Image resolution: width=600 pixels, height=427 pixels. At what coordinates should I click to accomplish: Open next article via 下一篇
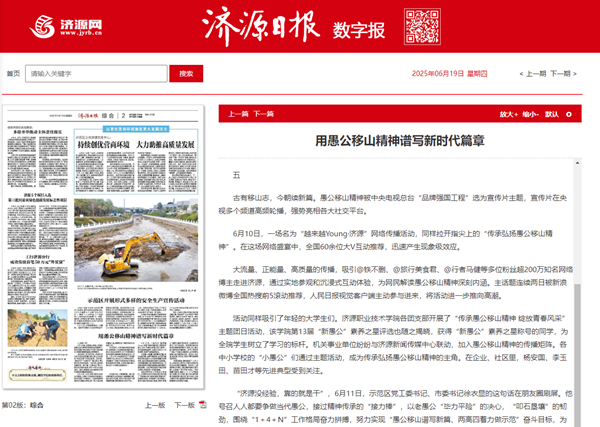263,114
